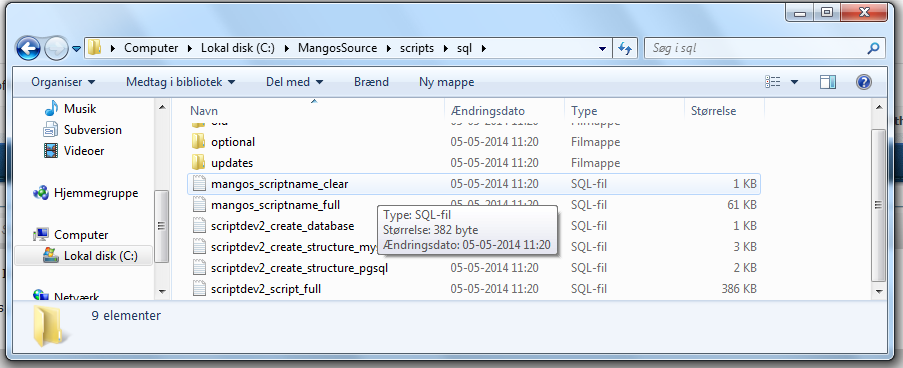Select the updates folder
903x368 pixels.
point(232,163)
